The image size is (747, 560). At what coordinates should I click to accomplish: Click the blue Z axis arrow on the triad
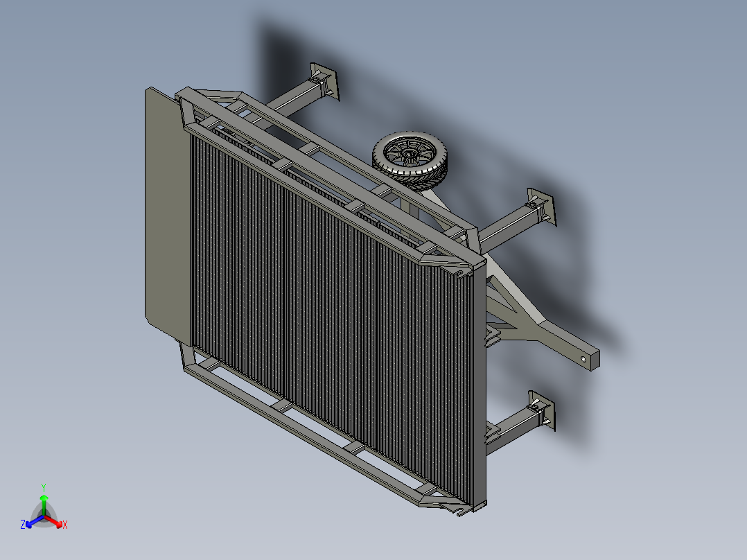point(35,521)
